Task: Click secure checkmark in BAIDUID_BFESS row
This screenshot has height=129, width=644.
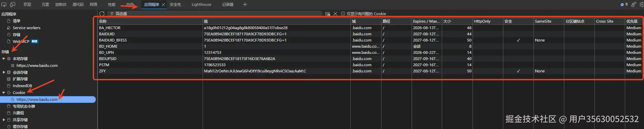Action: click(518, 40)
